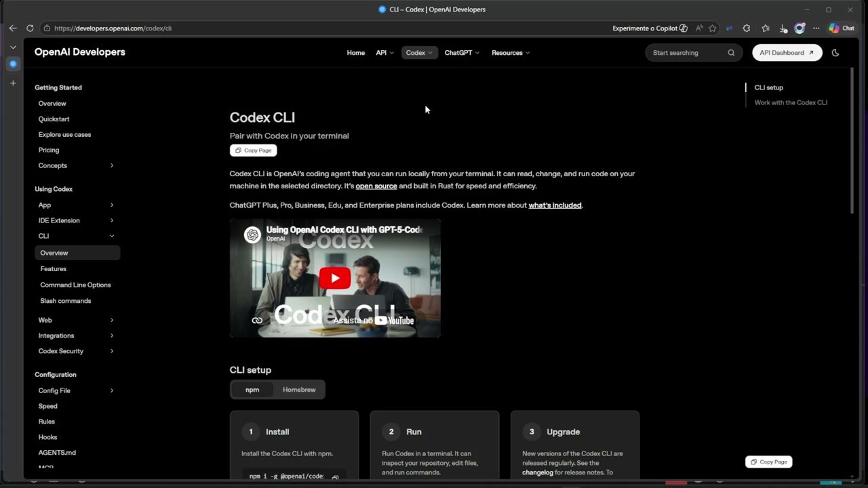Add a new tab with the plus icon
The image size is (868, 488).
[x=13, y=83]
